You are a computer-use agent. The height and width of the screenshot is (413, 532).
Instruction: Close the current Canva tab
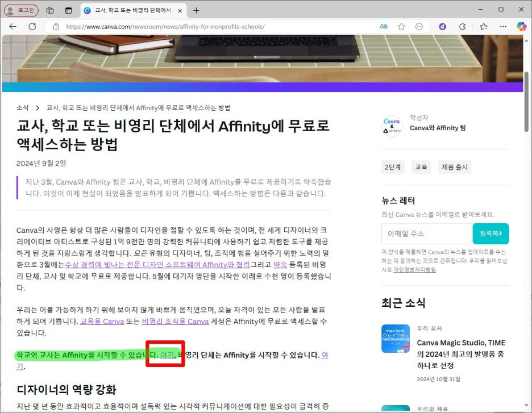pyautogui.click(x=180, y=11)
